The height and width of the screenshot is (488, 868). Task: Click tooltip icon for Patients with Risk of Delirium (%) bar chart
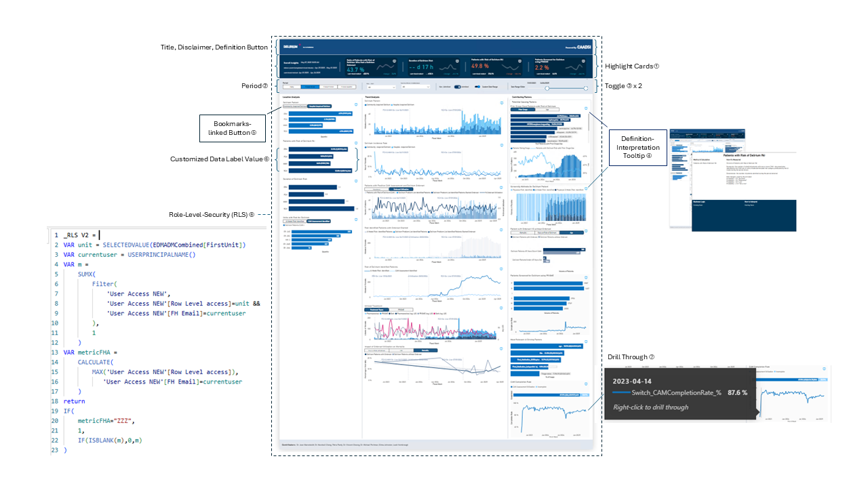point(356,143)
